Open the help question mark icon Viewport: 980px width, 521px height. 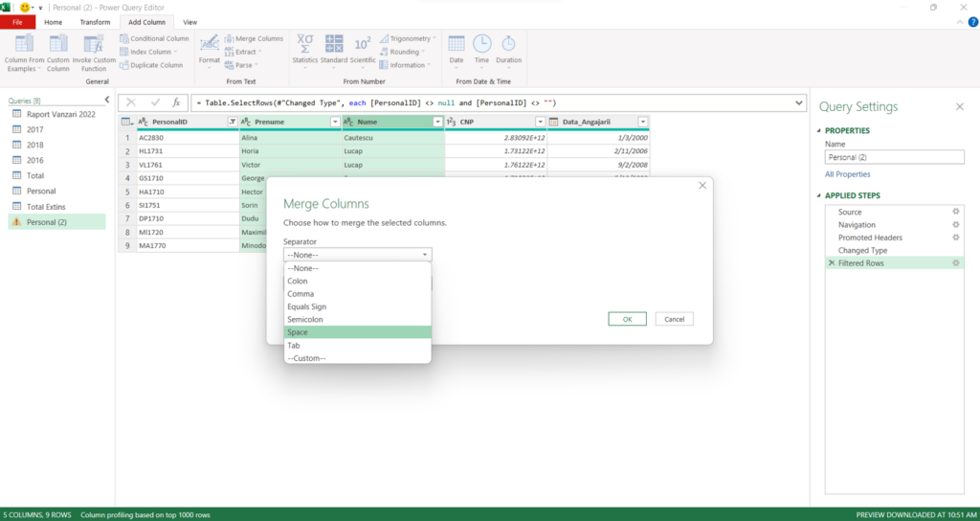pyautogui.click(x=973, y=22)
